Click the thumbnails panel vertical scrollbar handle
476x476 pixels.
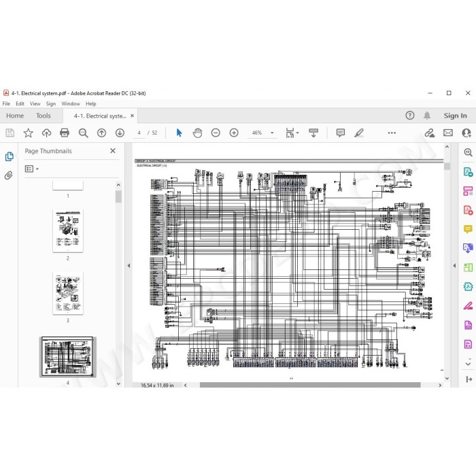click(118, 197)
